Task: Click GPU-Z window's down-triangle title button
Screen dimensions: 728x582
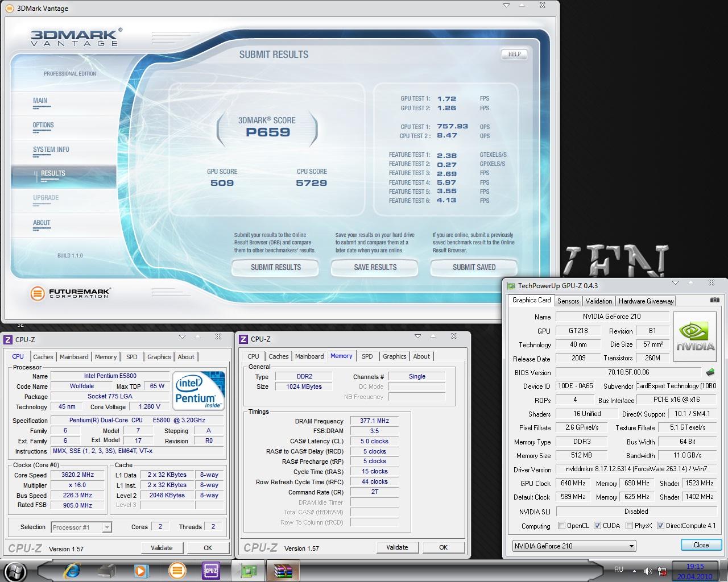Action: (x=675, y=282)
